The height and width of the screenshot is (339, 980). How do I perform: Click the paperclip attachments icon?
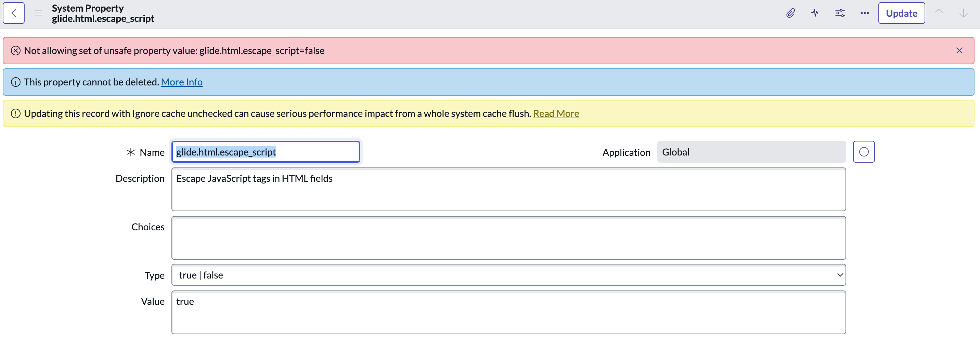[x=790, y=13]
